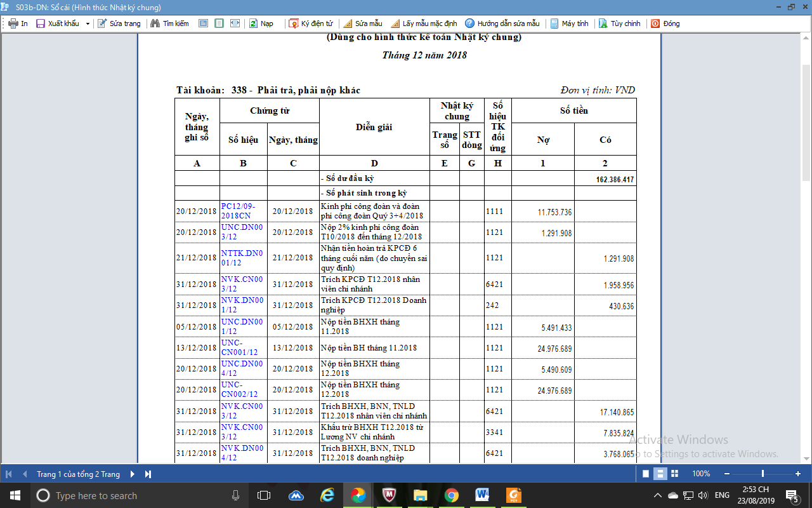The width and height of the screenshot is (812, 508).
Task: Open voucher link UNC-CN002/12
Action: 239,389
